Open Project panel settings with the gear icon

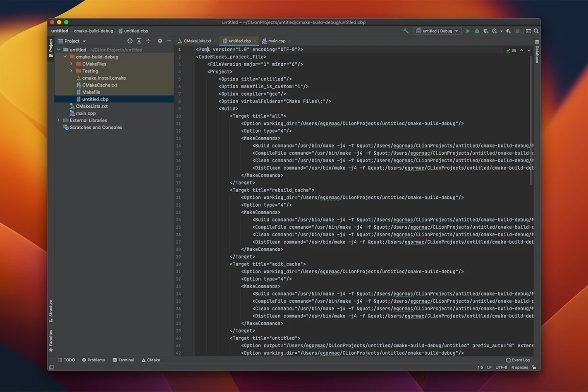pyautogui.click(x=160, y=41)
